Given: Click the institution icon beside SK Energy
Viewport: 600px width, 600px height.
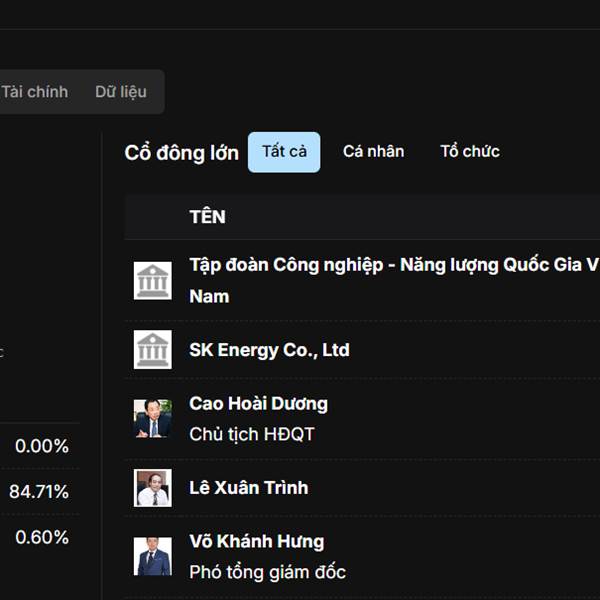Looking at the screenshot, I should 153,350.
